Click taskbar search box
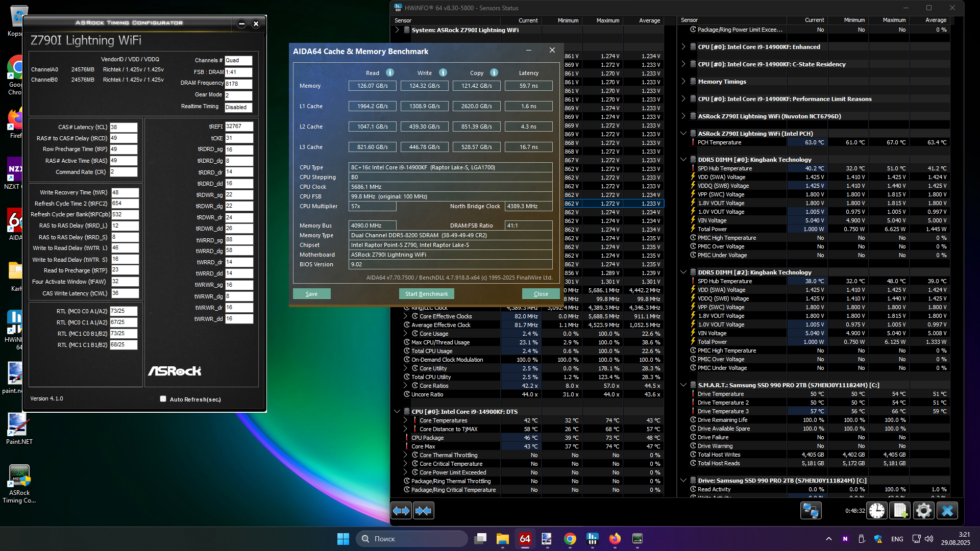Viewport: 980px width, 551px height. (412, 539)
